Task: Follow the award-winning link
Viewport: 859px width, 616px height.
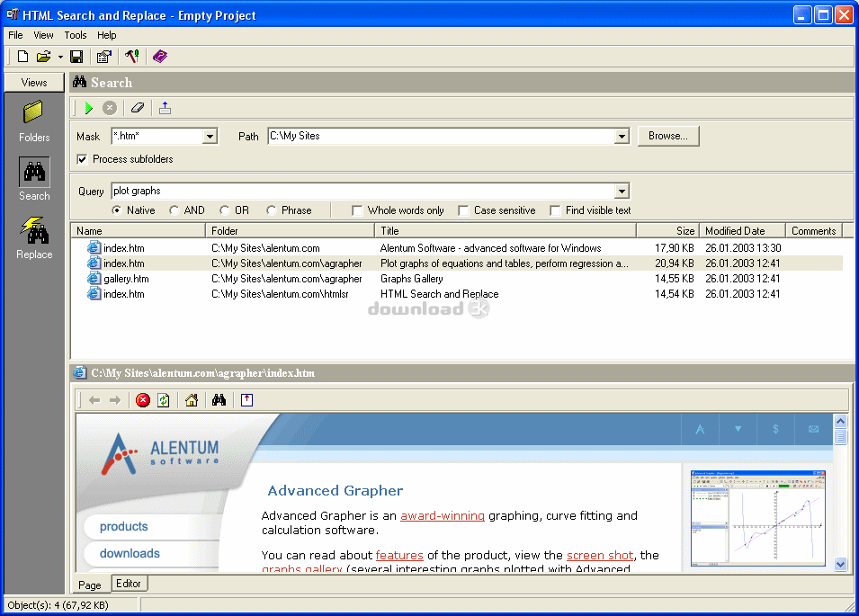Action: [443, 516]
